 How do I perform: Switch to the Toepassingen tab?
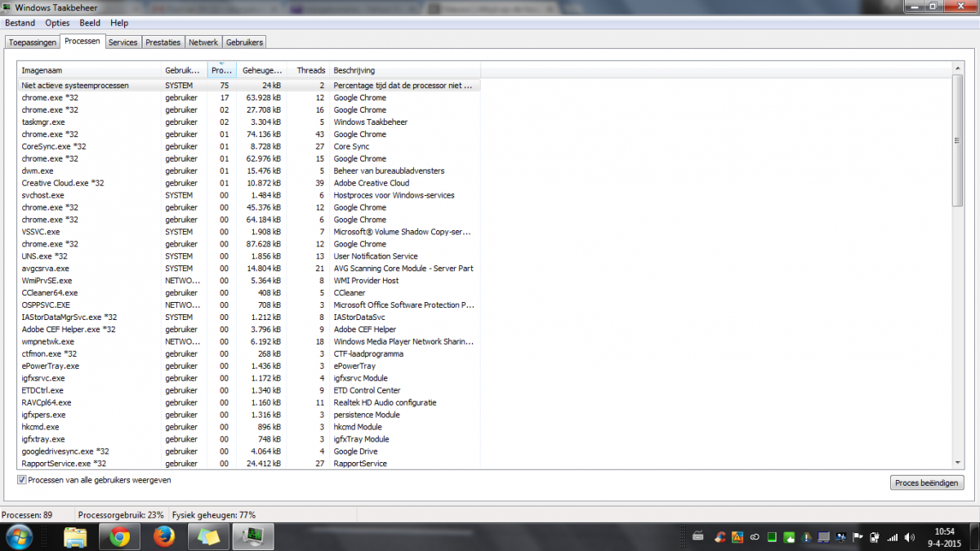[32, 42]
